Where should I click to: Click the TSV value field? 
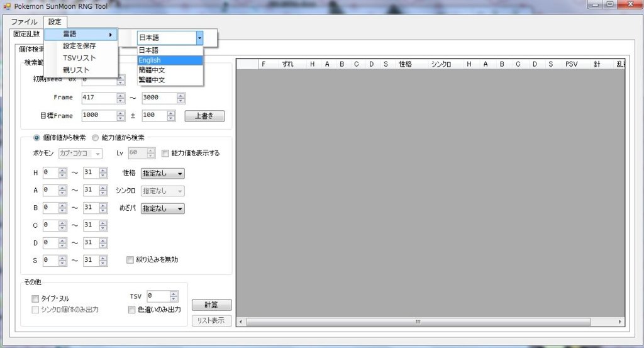pyautogui.click(x=158, y=296)
